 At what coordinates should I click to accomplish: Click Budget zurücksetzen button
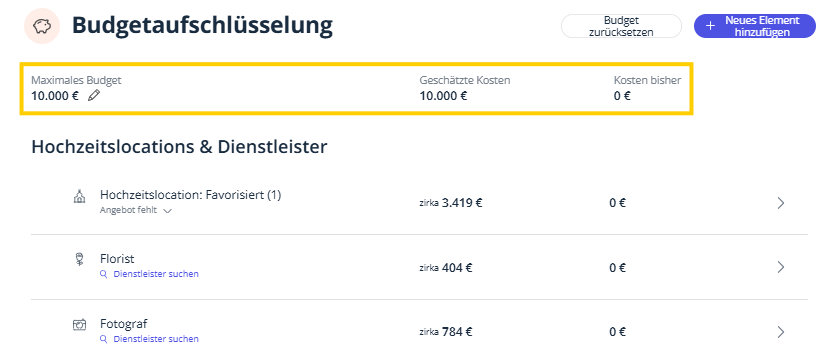tap(621, 26)
